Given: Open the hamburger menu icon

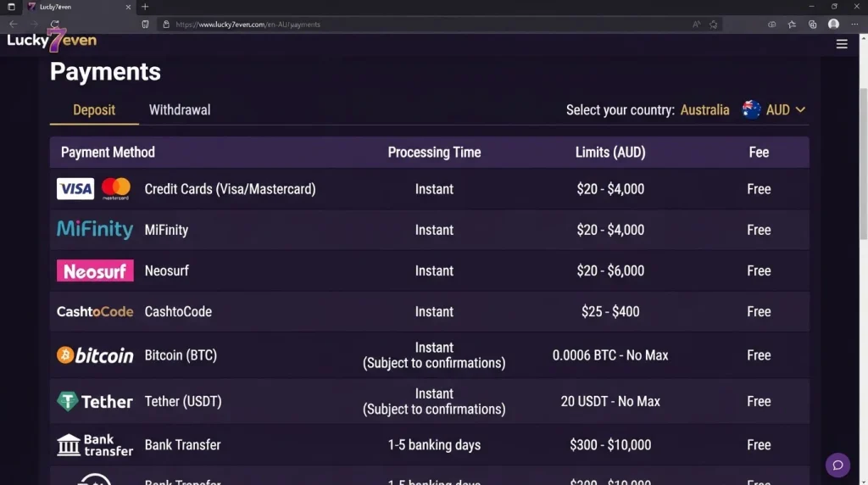Looking at the screenshot, I should (842, 44).
